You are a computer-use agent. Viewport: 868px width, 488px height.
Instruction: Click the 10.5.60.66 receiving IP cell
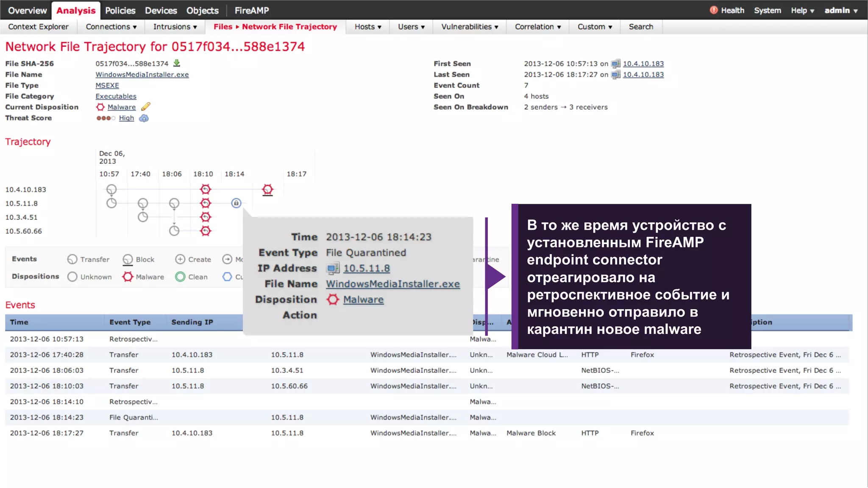(x=289, y=386)
